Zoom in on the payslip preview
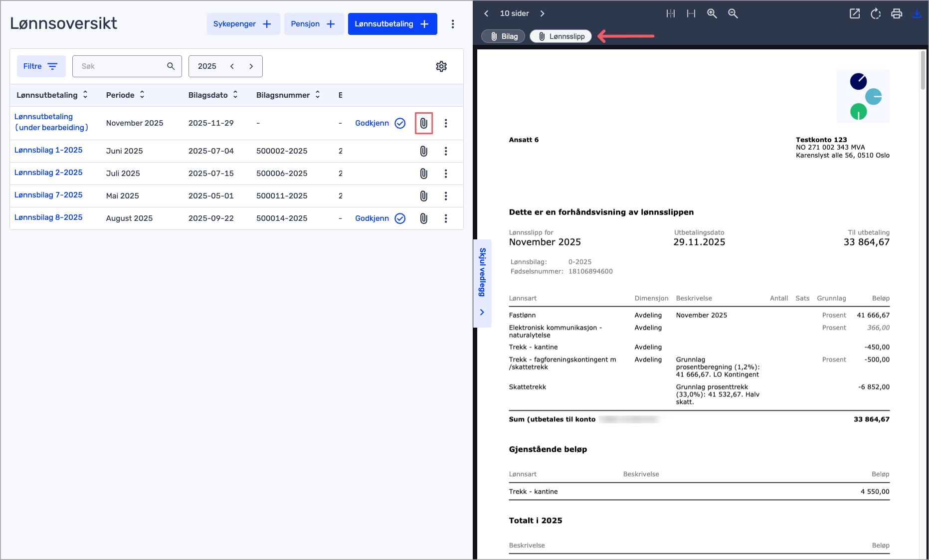The height and width of the screenshot is (560, 929). 712,13
